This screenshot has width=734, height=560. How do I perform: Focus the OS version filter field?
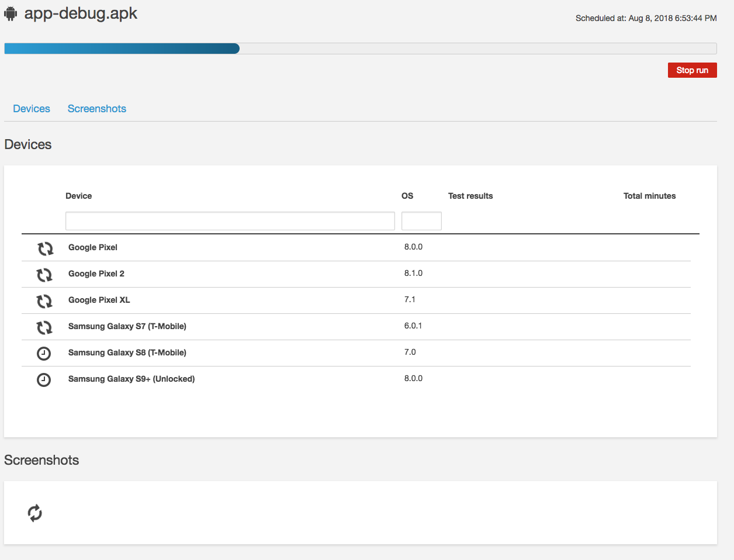421,221
